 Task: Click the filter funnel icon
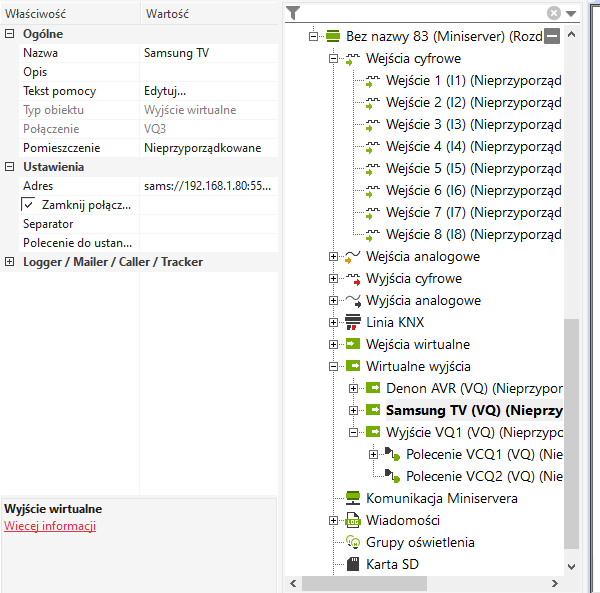tap(292, 13)
